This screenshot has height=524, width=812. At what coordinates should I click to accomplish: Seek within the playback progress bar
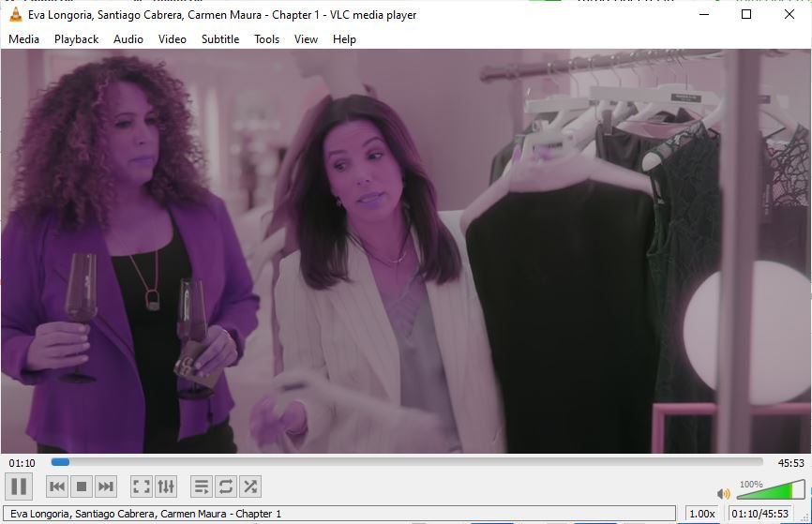click(407, 462)
